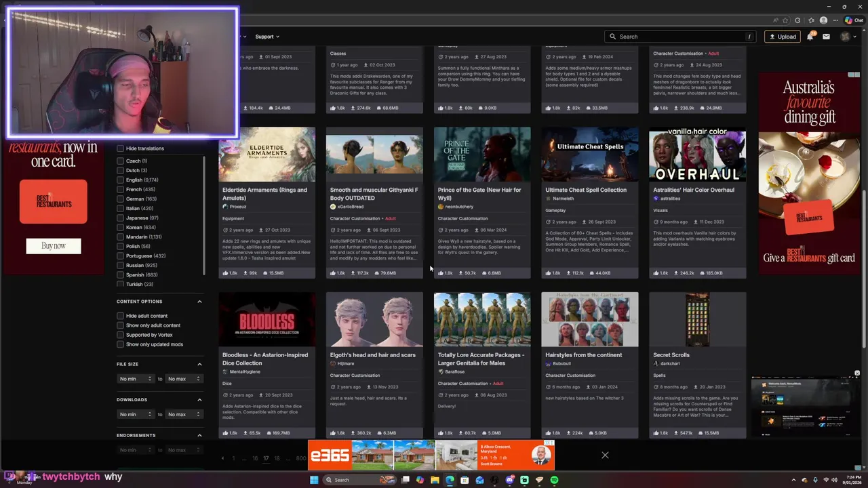
Task: Collapse the File Size section
Action: click(x=199, y=364)
